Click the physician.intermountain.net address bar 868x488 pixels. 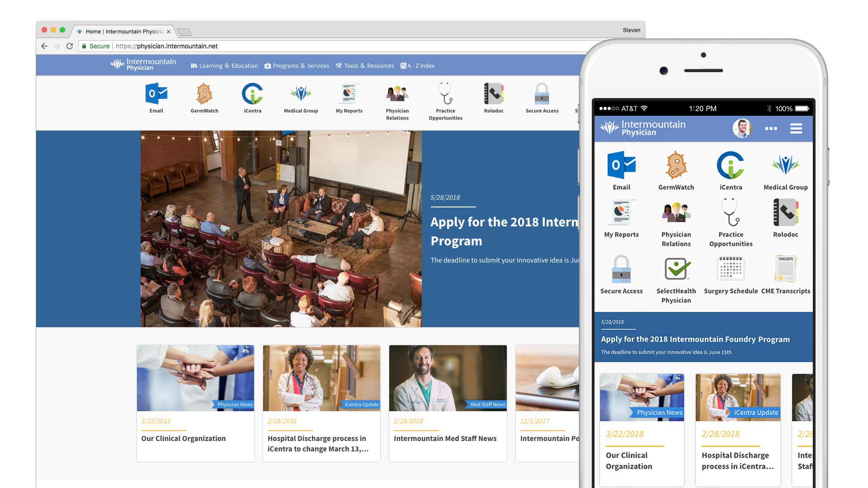pyautogui.click(x=330, y=46)
